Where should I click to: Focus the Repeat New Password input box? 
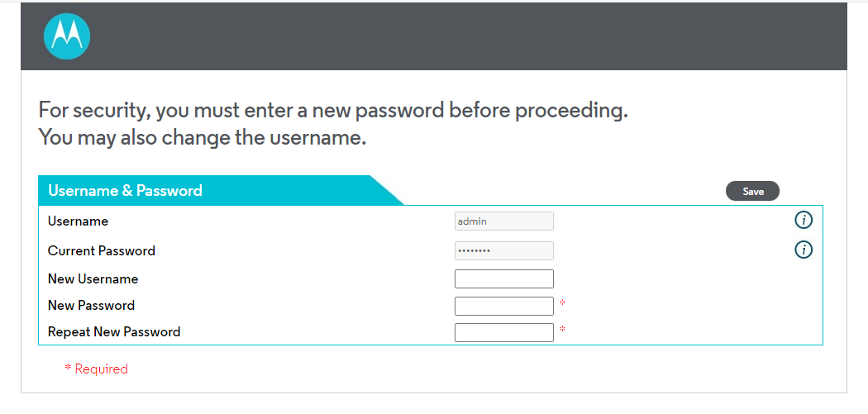503,332
